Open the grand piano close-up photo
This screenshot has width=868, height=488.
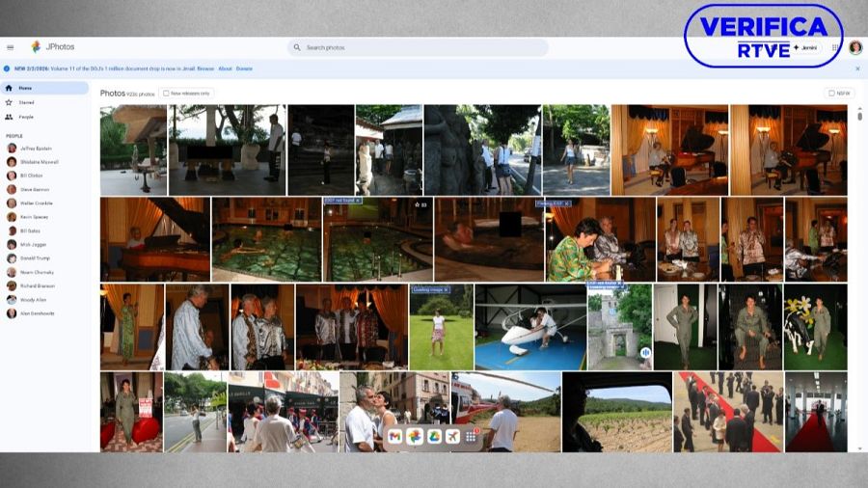[155, 239]
